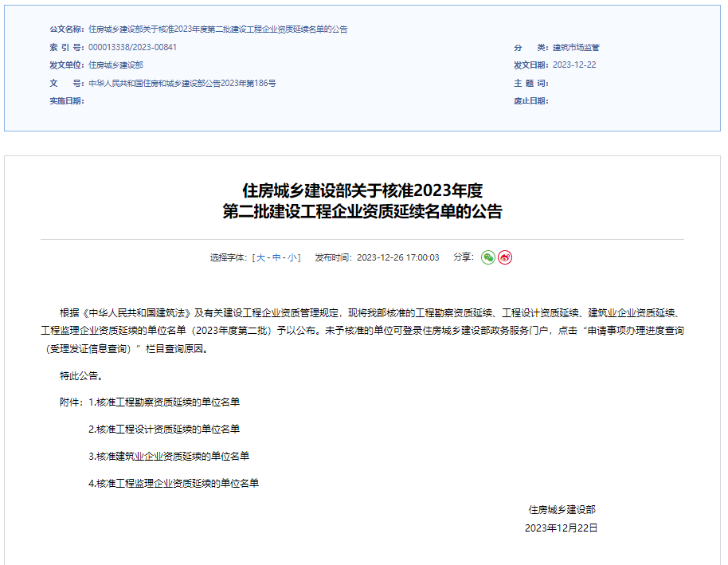Set font size to medium (中)
This screenshot has width=728, height=565.
coord(276,257)
